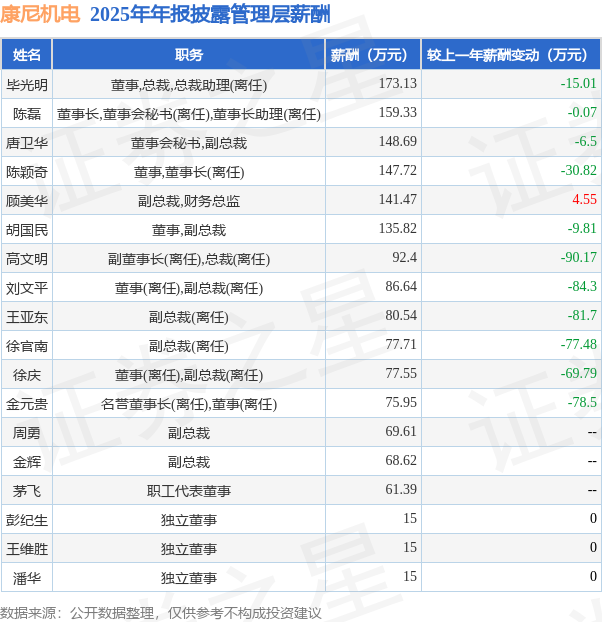
Task: Click salary value 75.95
Action: click(401, 402)
